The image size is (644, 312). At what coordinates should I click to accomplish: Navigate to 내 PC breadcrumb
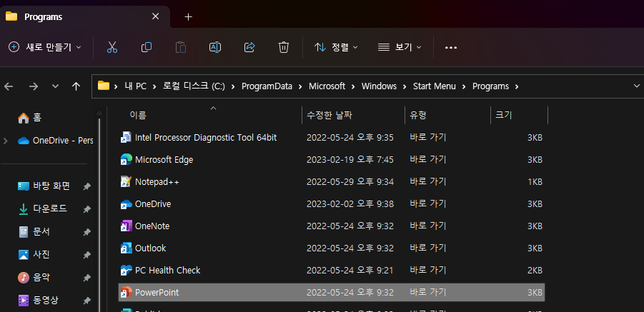(136, 86)
